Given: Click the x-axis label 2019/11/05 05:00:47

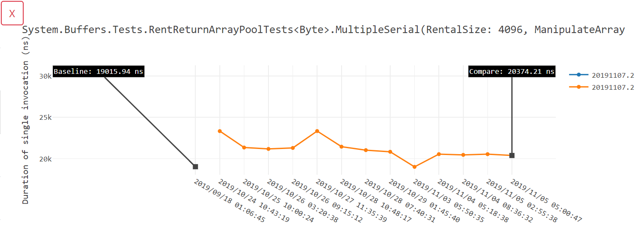Looking at the screenshot, I should tap(546, 200).
